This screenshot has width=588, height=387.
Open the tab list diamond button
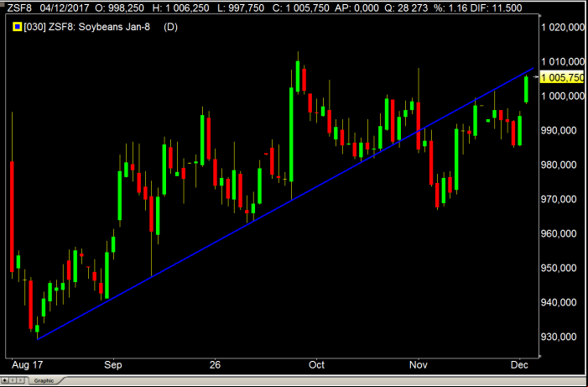[x=5, y=380]
